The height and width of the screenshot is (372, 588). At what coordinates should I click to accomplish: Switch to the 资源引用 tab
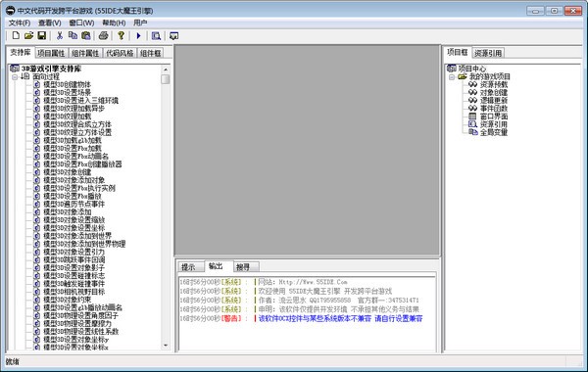point(488,53)
